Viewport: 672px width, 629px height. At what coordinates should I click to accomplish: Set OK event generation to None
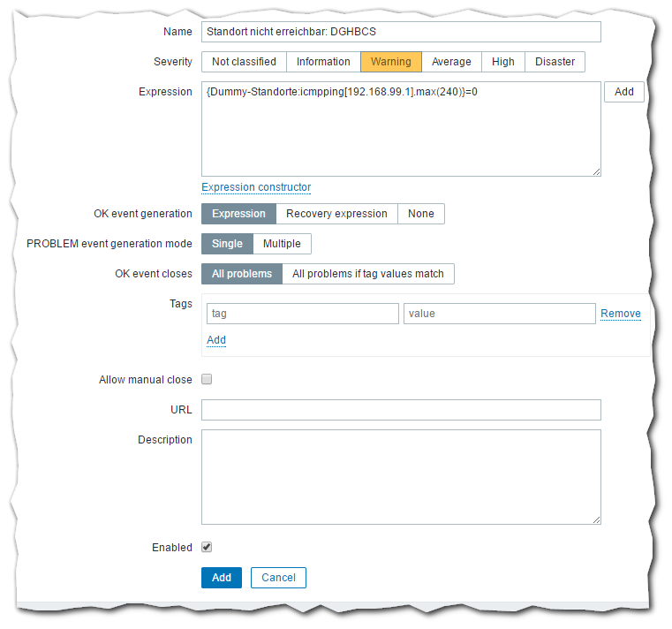coord(421,214)
